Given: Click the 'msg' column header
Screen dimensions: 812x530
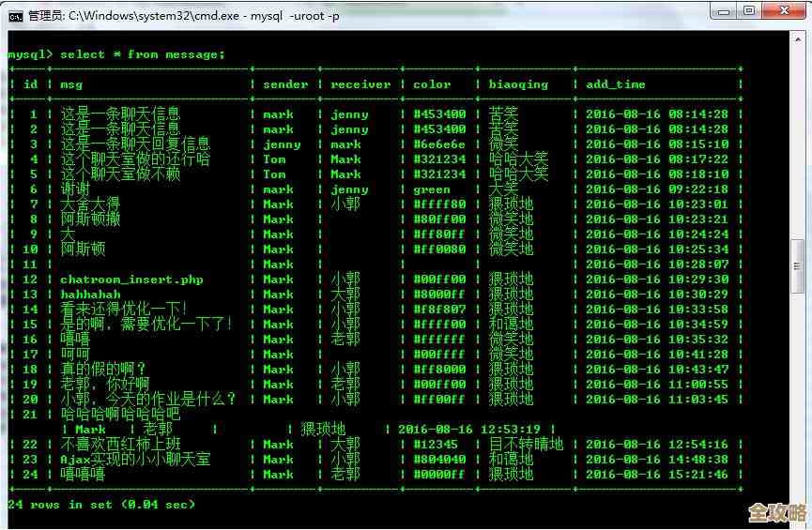Looking at the screenshot, I should tap(71, 84).
